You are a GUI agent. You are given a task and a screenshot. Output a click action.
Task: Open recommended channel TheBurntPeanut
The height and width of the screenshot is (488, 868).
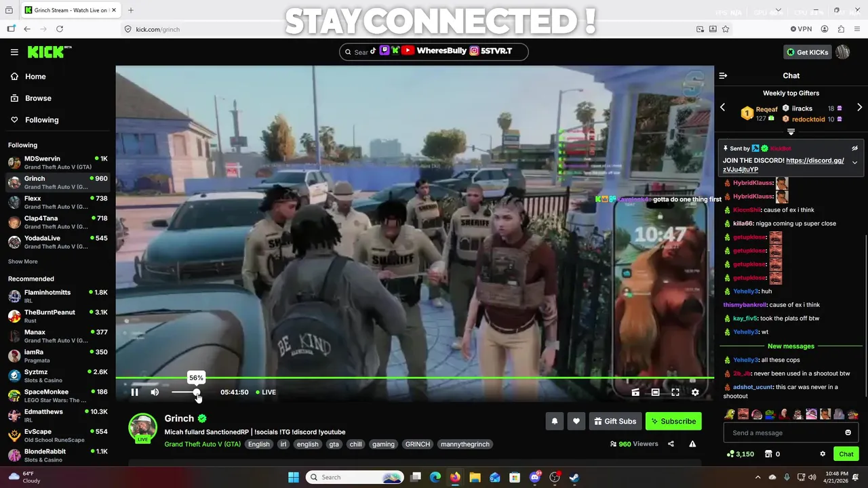58,317
